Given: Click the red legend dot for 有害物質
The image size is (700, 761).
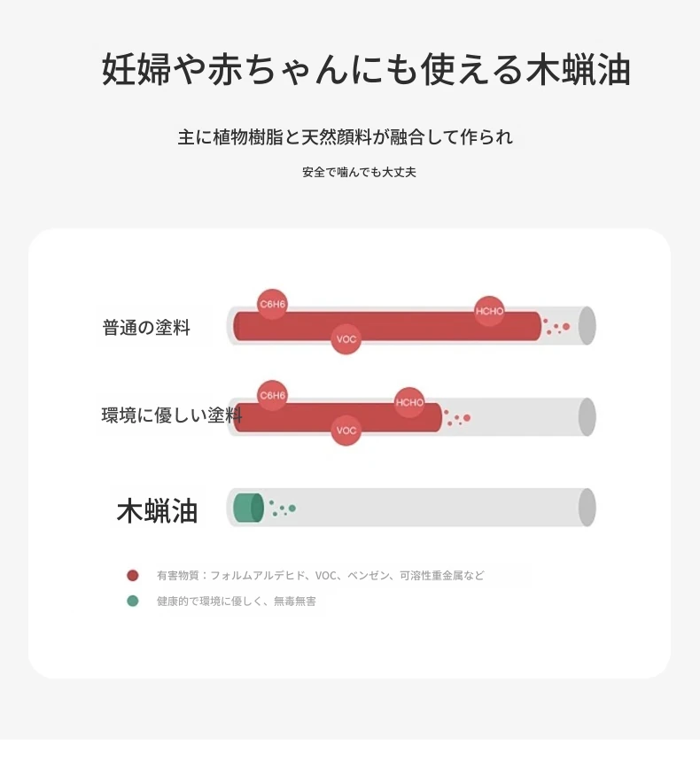Looking at the screenshot, I should click(x=133, y=575).
